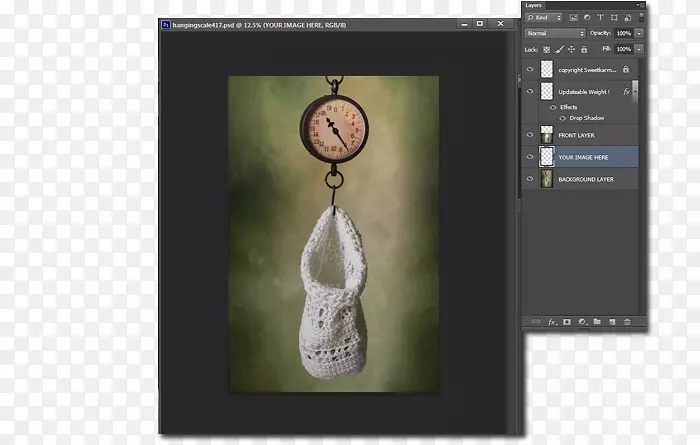Click the copyright layer thumbnail
This screenshot has width=700, height=445.
click(547, 69)
